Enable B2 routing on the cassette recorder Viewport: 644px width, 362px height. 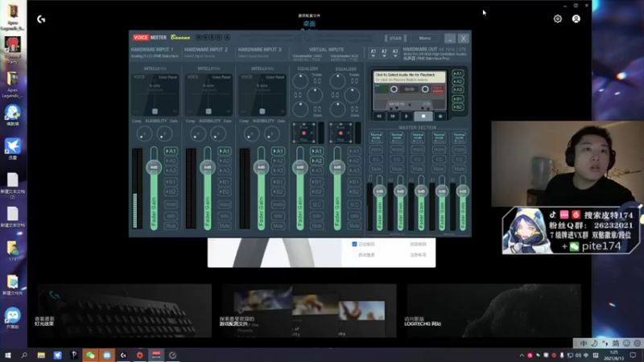pyautogui.click(x=458, y=107)
